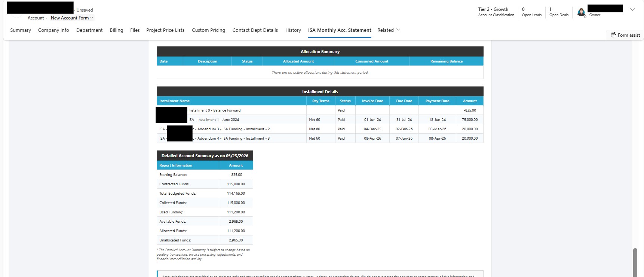Viewport: 644px width, 277px height.
Task: Click the 08-Apr-26 invoice date
Action: tap(372, 138)
